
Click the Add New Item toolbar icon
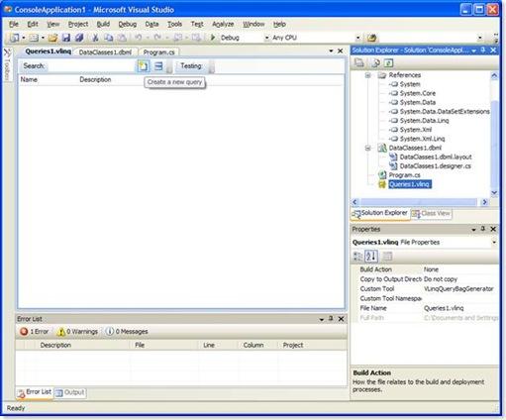(34, 38)
